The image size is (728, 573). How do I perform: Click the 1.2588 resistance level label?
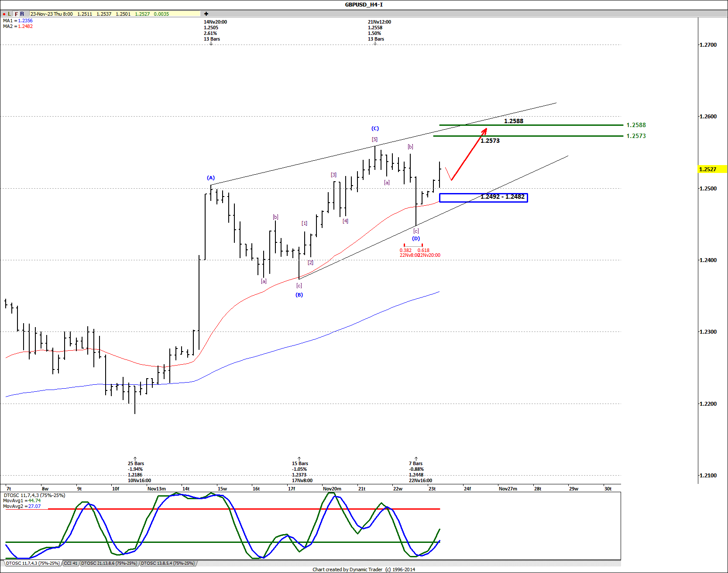513,121
